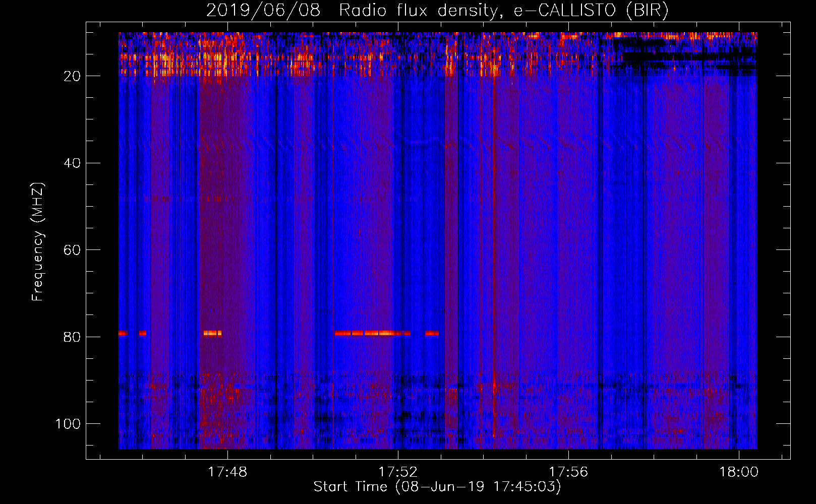Click the 'Start Time (08-Jun-19 17:45:03)' label
The image size is (816, 504).
[x=437, y=487]
